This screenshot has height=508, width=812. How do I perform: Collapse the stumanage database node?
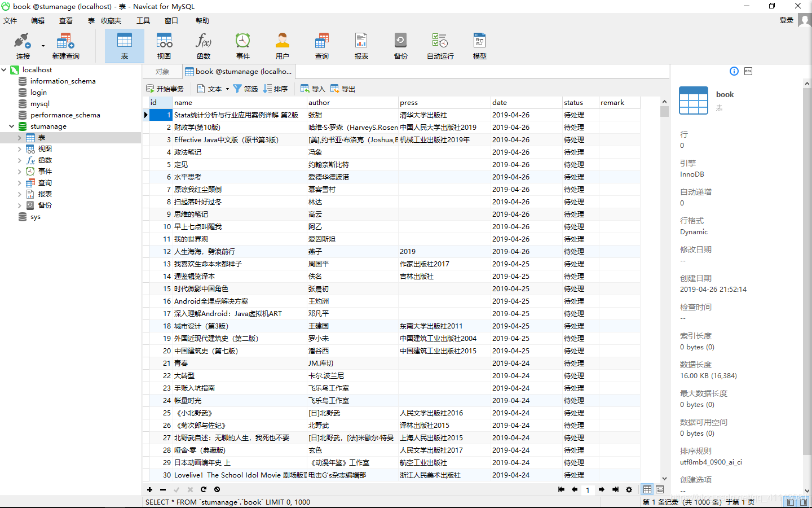pyautogui.click(x=12, y=126)
